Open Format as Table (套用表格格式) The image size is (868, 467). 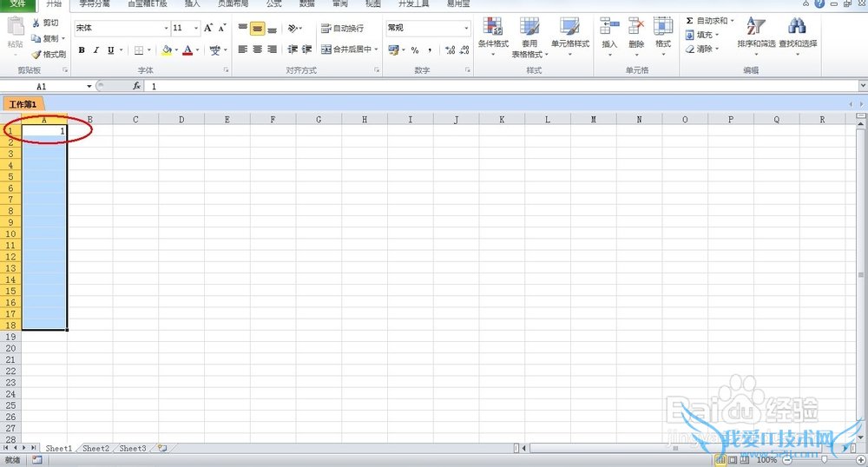(x=529, y=36)
